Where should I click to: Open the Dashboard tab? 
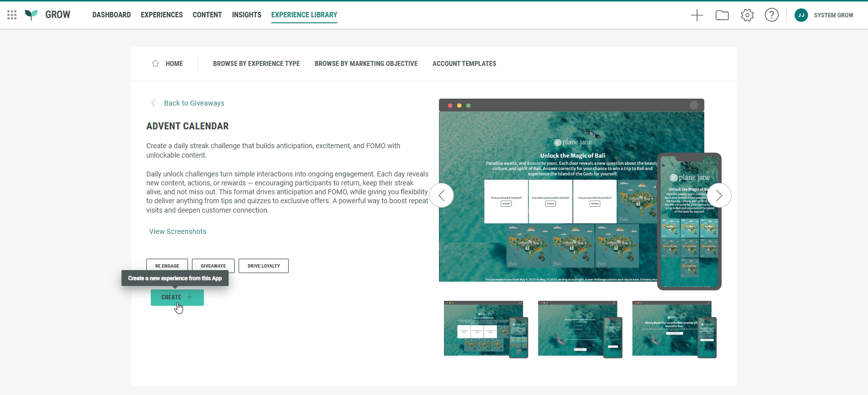(x=112, y=15)
